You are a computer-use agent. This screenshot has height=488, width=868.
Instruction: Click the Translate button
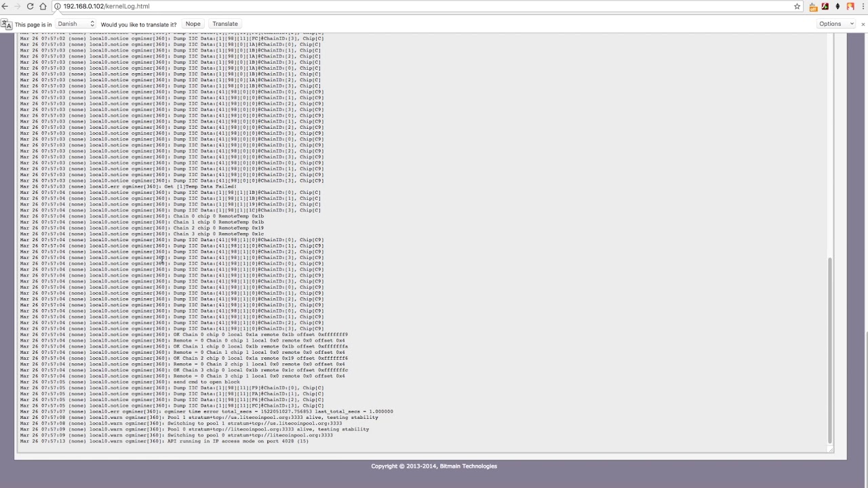point(225,24)
